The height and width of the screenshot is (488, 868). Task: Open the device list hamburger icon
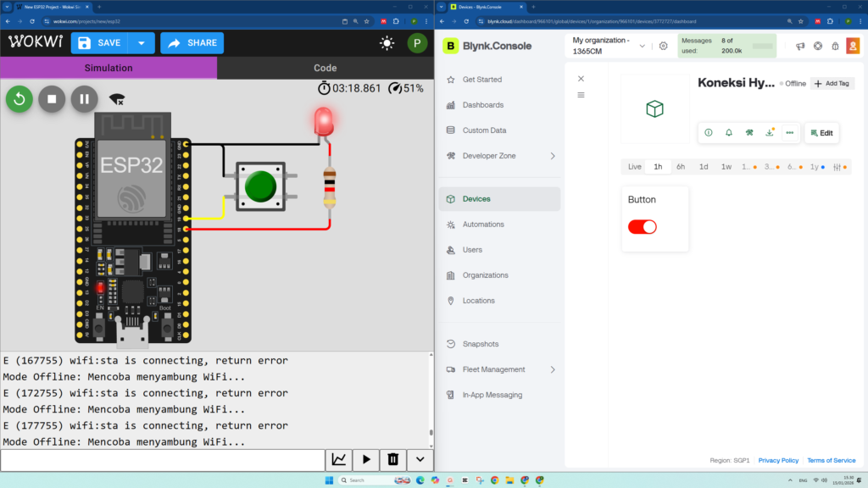581,95
